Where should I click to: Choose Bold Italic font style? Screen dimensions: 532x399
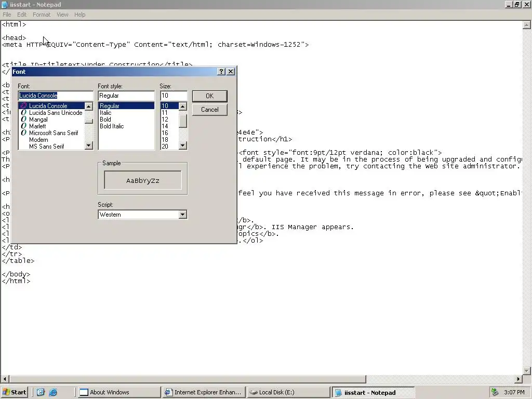pyautogui.click(x=126, y=126)
